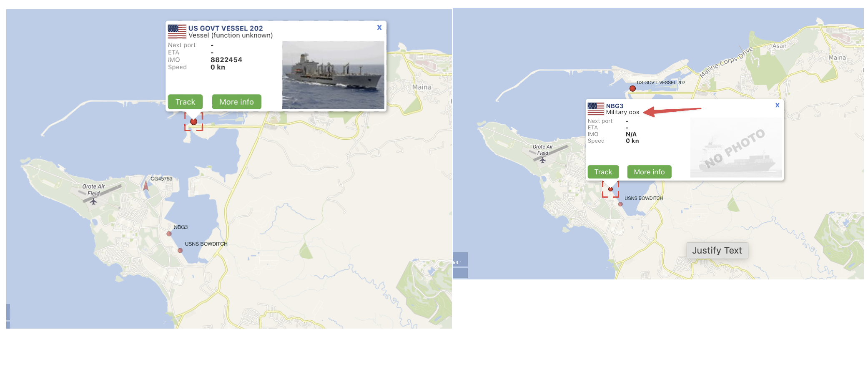Click USNS BOWDITCH label in right map

(x=644, y=198)
